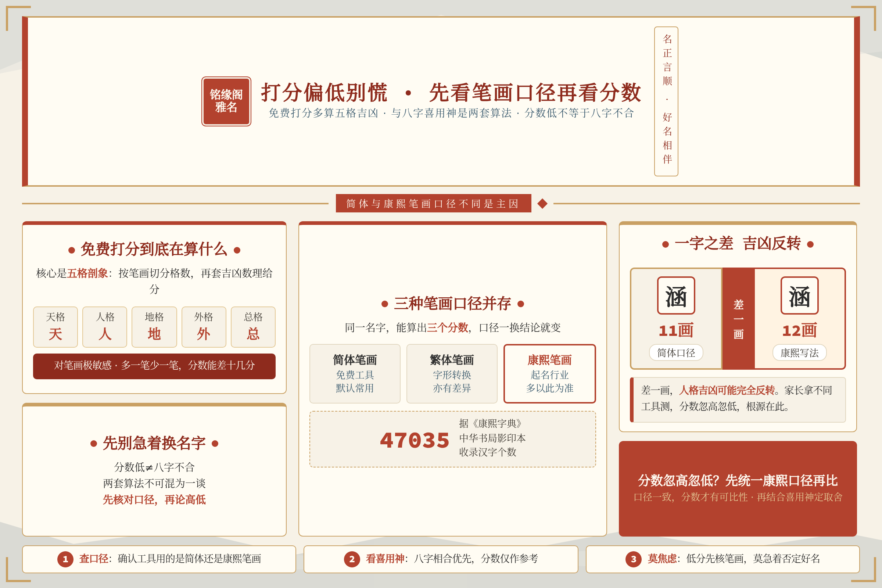Click the 简体口径 pill label

pos(676,352)
